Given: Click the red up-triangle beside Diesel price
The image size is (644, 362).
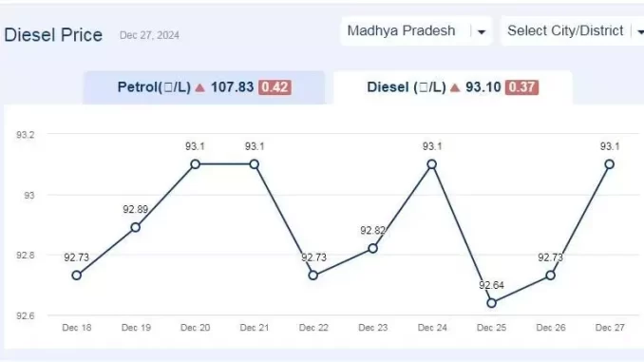Looking at the screenshot, I should [455, 87].
